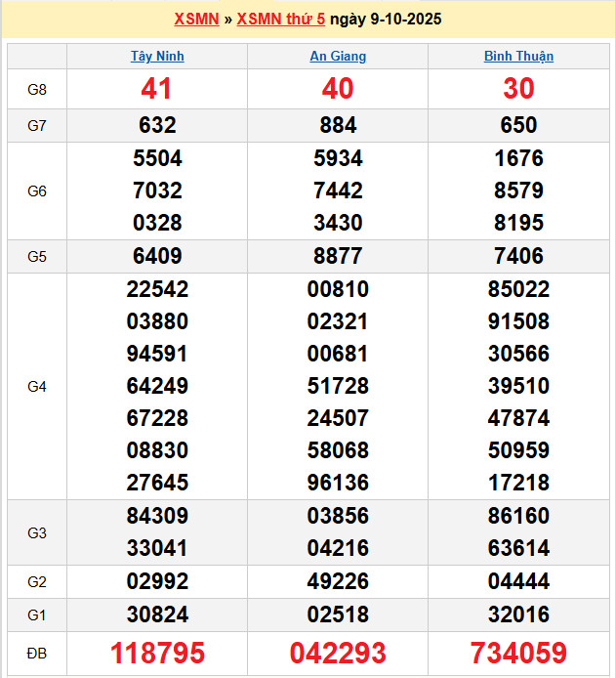Click Tây Ninh G8 result 41
This screenshot has height=678, width=616.
tap(157, 89)
